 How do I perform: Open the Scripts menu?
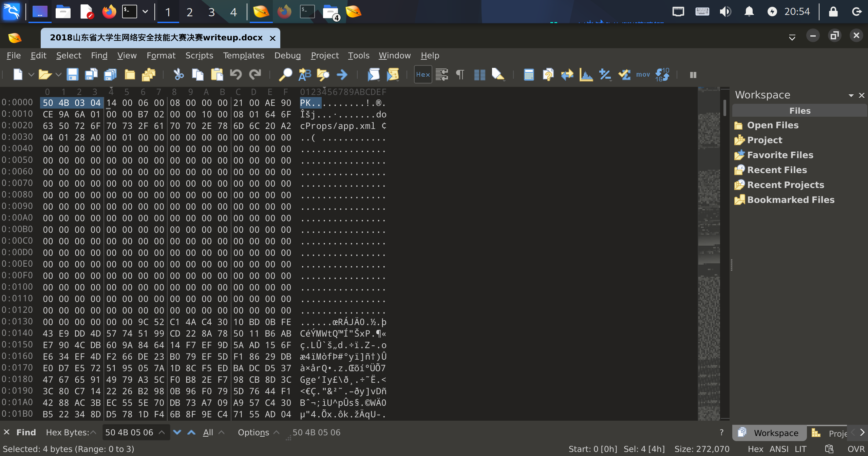tap(199, 55)
